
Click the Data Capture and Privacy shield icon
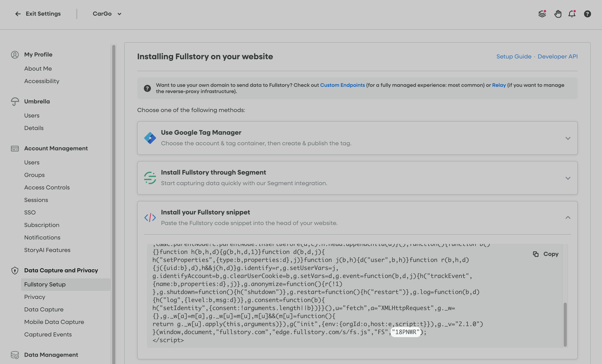tap(15, 270)
